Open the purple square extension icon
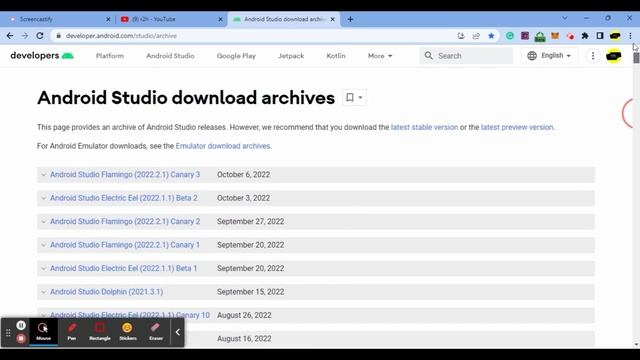640x360 pixels. 525,36
